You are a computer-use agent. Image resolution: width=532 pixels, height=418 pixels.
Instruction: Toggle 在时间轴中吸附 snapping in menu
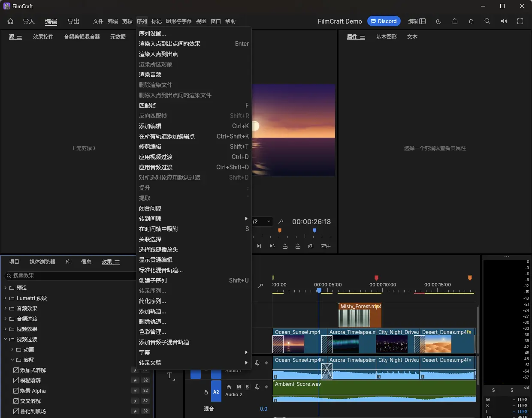tap(193, 229)
